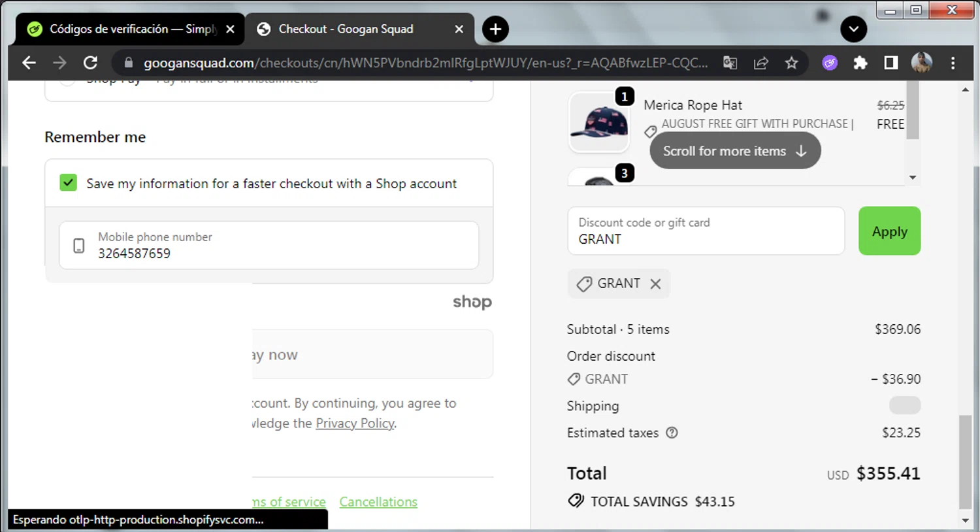Click the phone icon in mobile field

(x=78, y=246)
